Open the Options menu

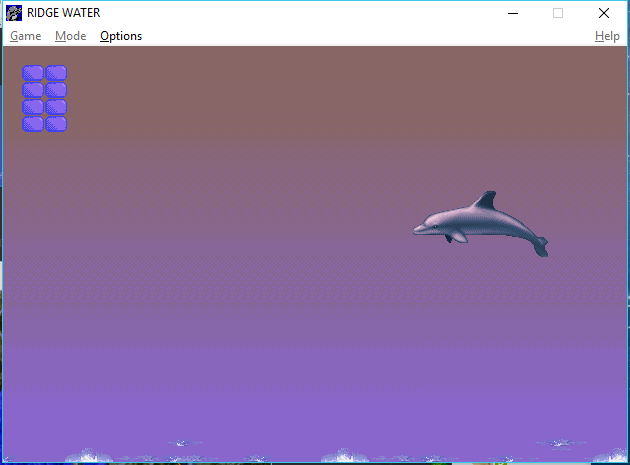[121, 36]
